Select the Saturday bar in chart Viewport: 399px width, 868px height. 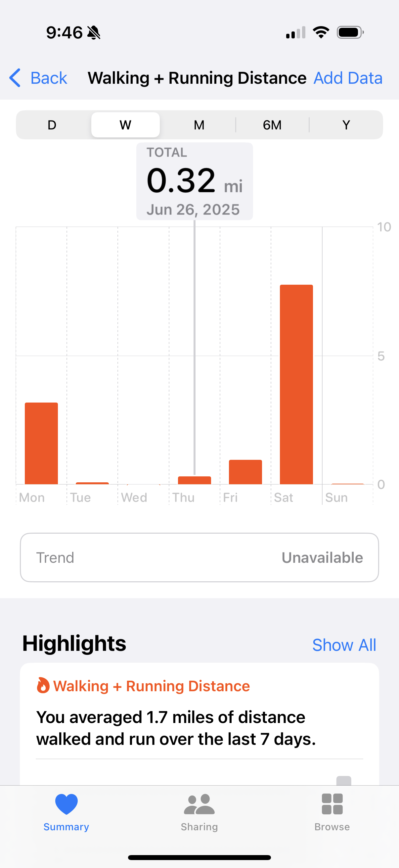click(x=296, y=384)
